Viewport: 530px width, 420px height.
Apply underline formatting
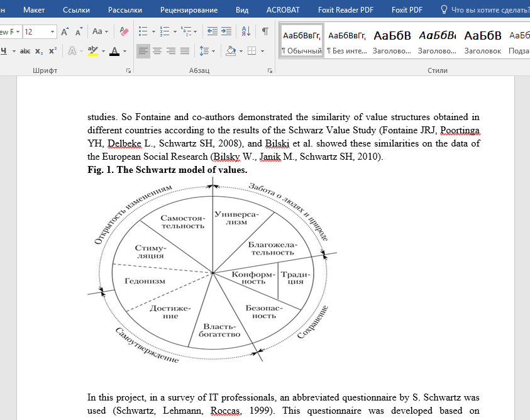pyautogui.click(x=4, y=51)
